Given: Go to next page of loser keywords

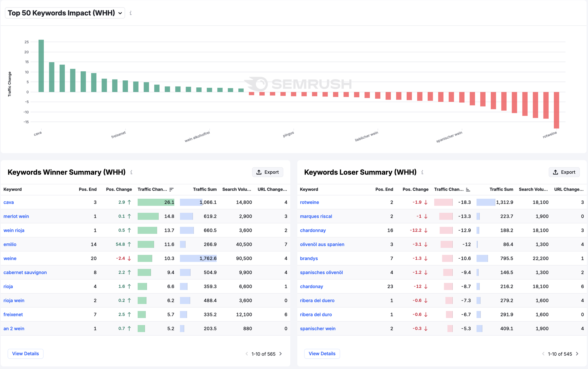Looking at the screenshot, I should click(577, 354).
